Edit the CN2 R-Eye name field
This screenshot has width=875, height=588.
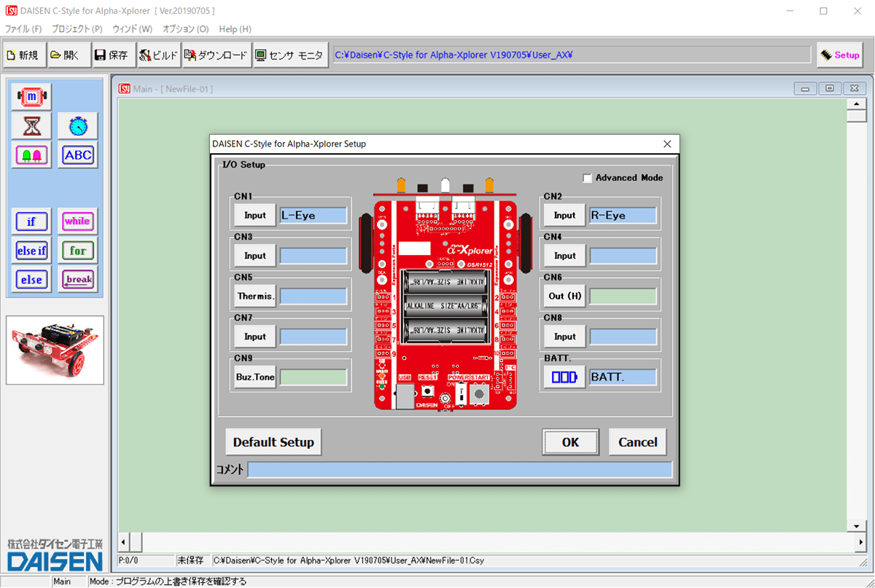(x=623, y=216)
